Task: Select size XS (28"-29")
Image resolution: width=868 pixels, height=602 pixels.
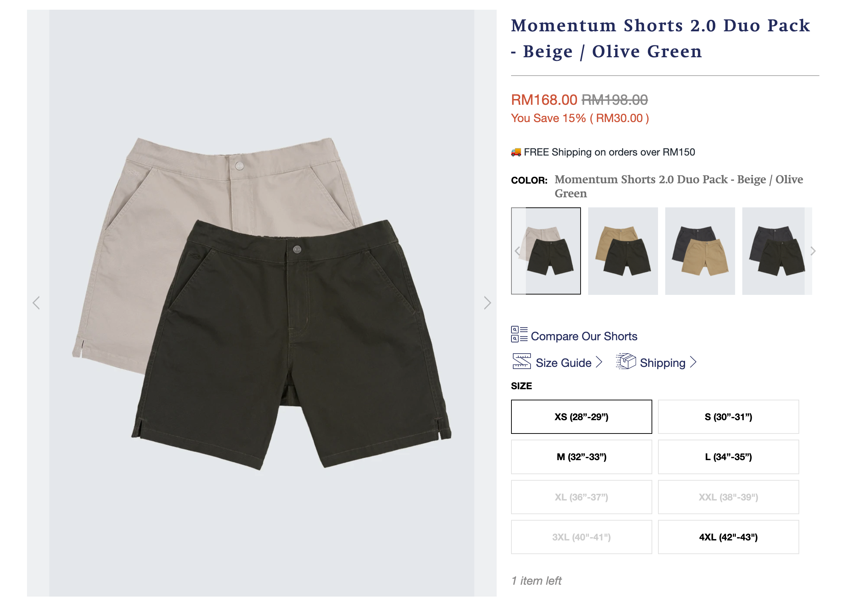Action: point(581,417)
